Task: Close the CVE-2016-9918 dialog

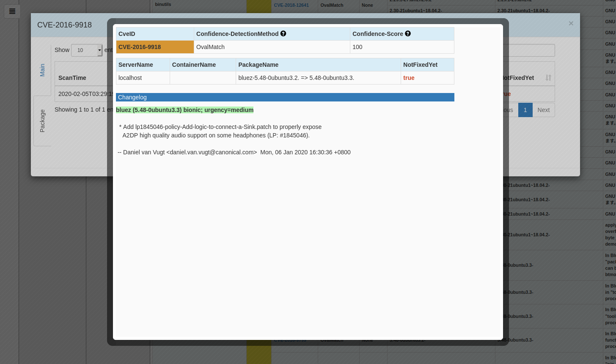Action: coord(571,24)
